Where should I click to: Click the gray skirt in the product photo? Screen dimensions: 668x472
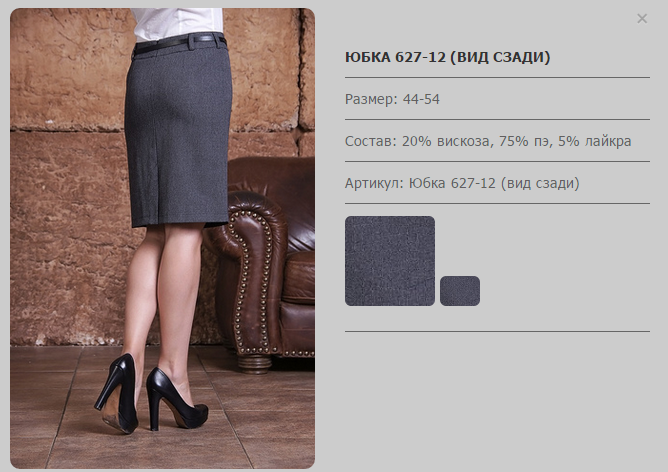coord(178,132)
